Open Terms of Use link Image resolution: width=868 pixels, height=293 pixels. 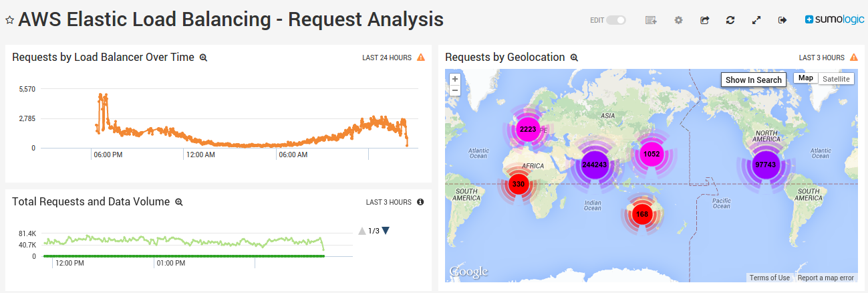click(x=769, y=278)
